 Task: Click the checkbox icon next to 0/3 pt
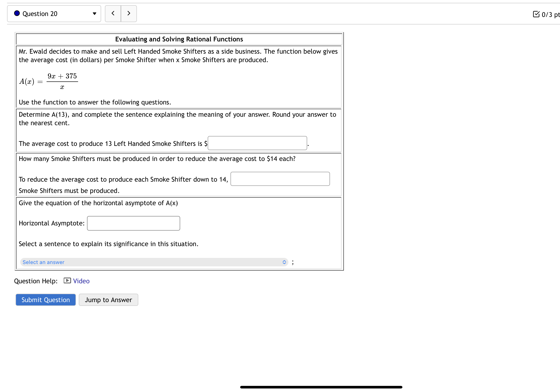click(x=536, y=14)
